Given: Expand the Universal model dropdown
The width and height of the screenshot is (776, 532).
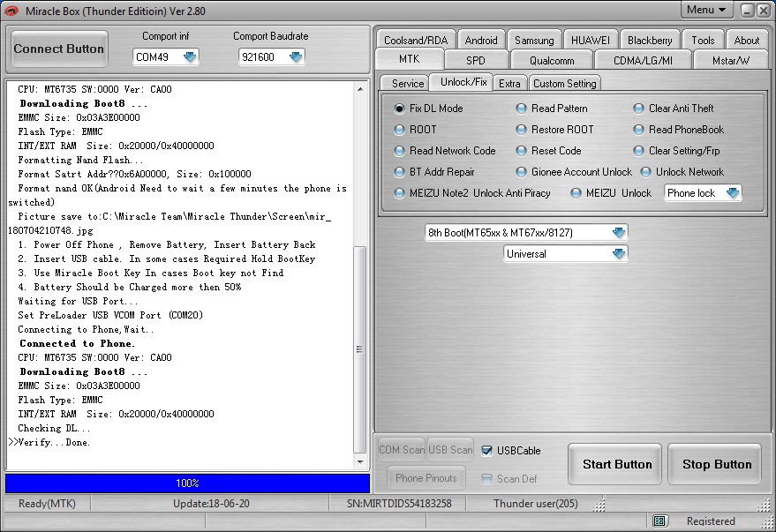Looking at the screenshot, I should [618, 253].
